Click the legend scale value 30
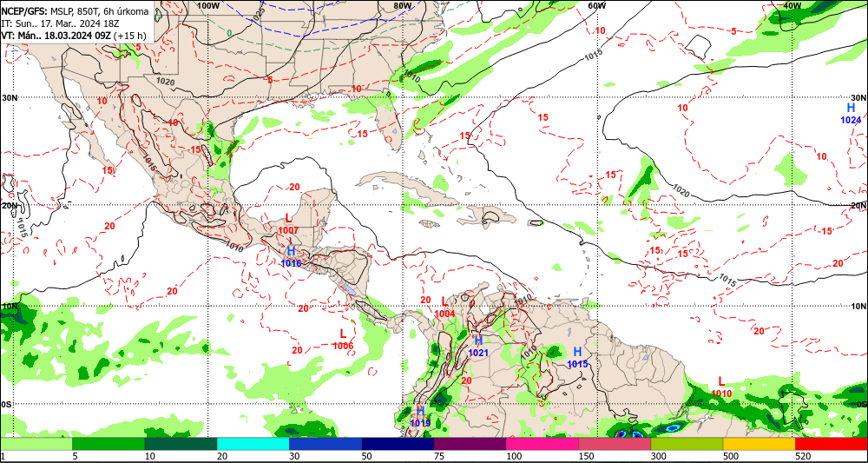 [294, 456]
